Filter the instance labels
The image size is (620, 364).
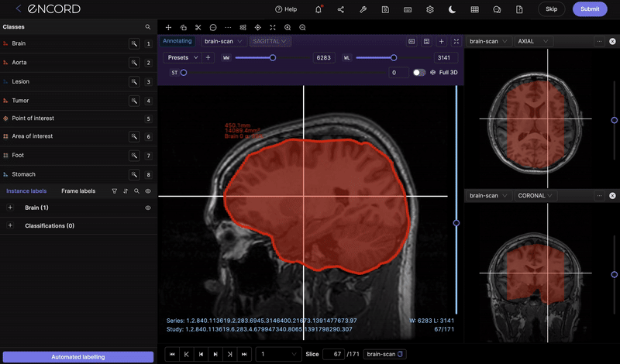(x=114, y=191)
